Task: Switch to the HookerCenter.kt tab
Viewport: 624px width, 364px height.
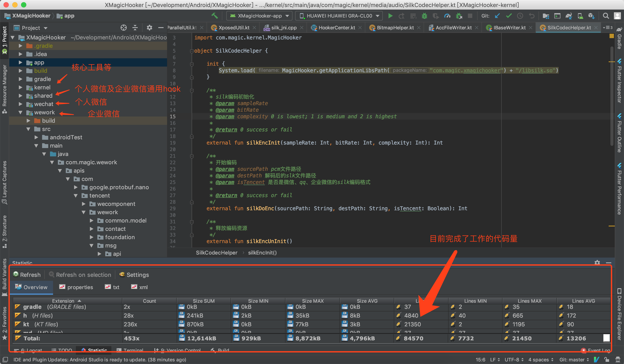Action: 337,28
